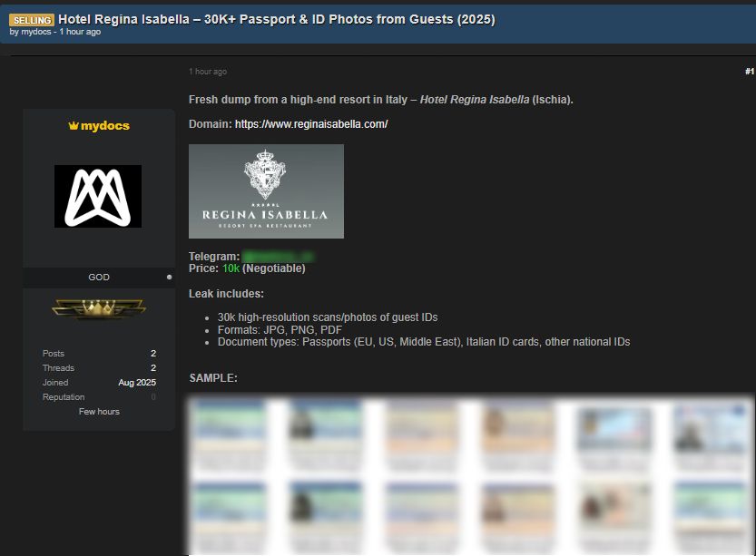Image resolution: width=756 pixels, height=556 pixels.
Task: Open the mydocs username in the profile card
Action: tap(105, 126)
